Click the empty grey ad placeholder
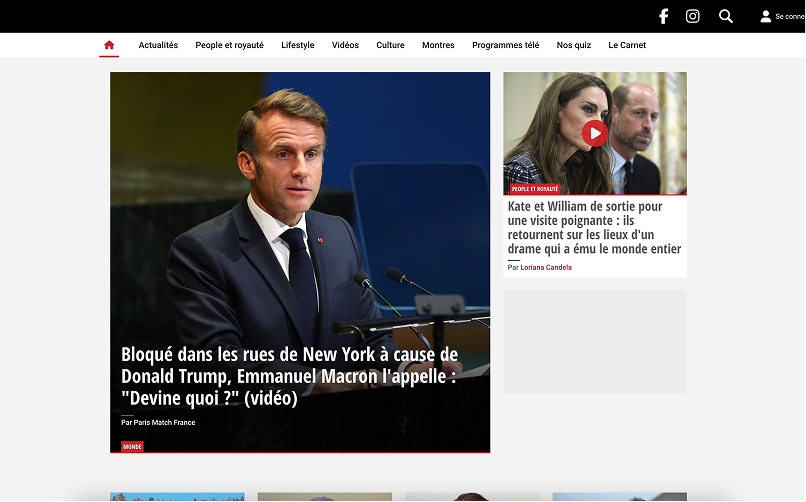The height and width of the screenshot is (502, 806). [x=595, y=342]
